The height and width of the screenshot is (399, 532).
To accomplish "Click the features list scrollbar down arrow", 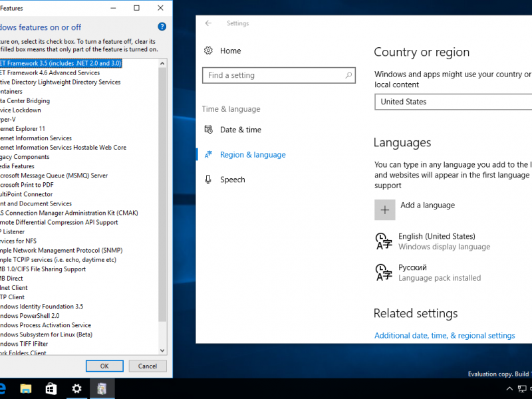I will click(162, 350).
